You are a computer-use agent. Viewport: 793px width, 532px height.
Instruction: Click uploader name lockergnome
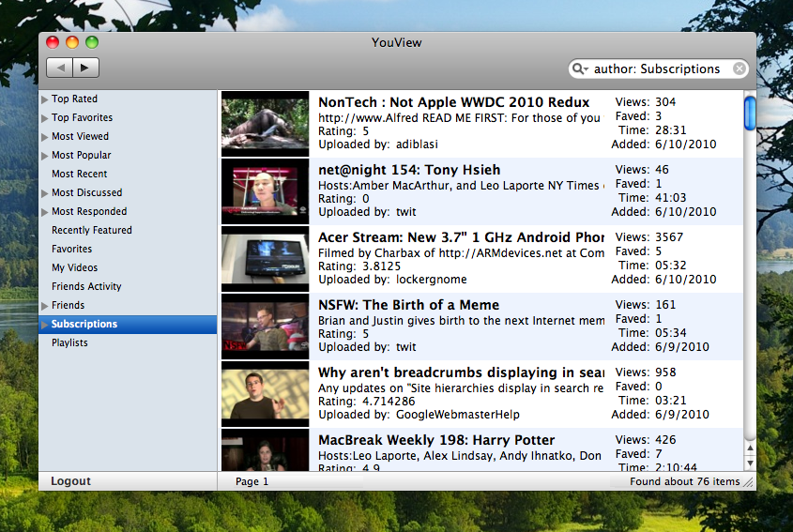(432, 280)
